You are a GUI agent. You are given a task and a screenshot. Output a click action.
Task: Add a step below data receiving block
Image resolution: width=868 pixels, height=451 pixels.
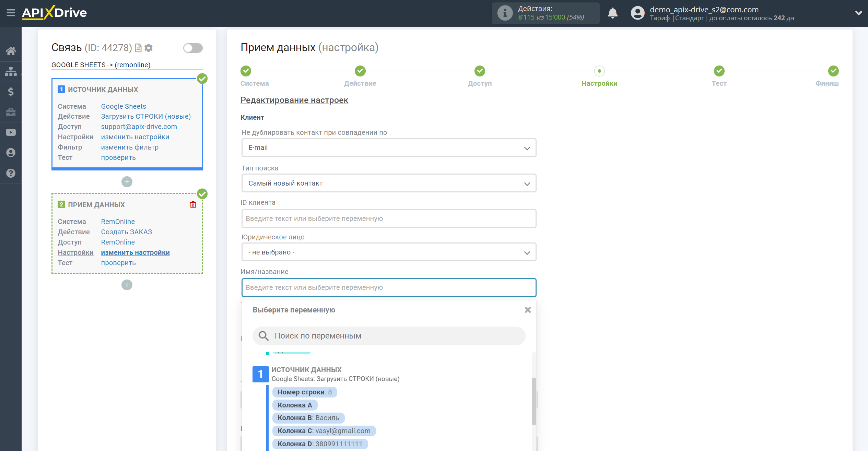point(127,285)
